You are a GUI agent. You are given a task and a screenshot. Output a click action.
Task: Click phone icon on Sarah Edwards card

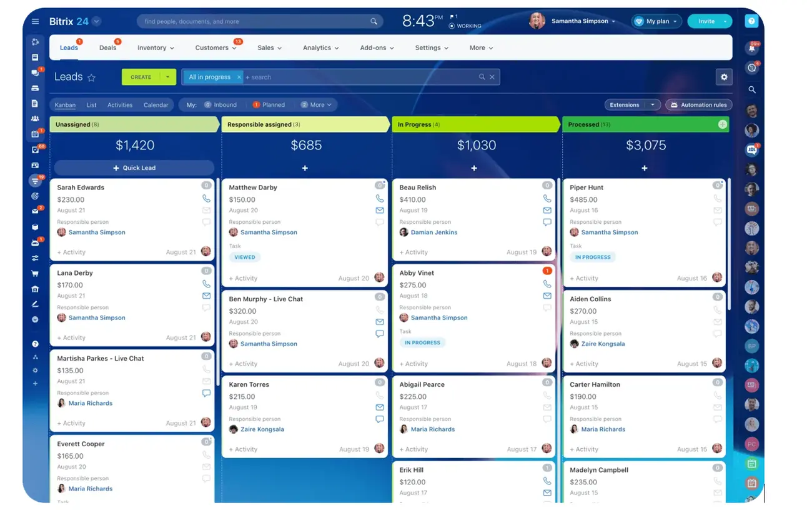click(x=206, y=199)
